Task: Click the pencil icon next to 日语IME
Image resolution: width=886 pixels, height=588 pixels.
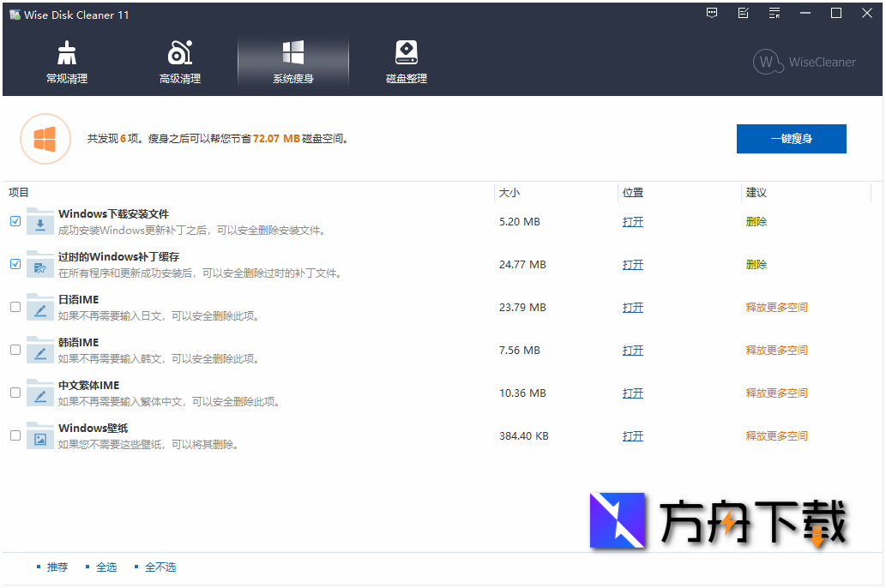Action: (39, 307)
